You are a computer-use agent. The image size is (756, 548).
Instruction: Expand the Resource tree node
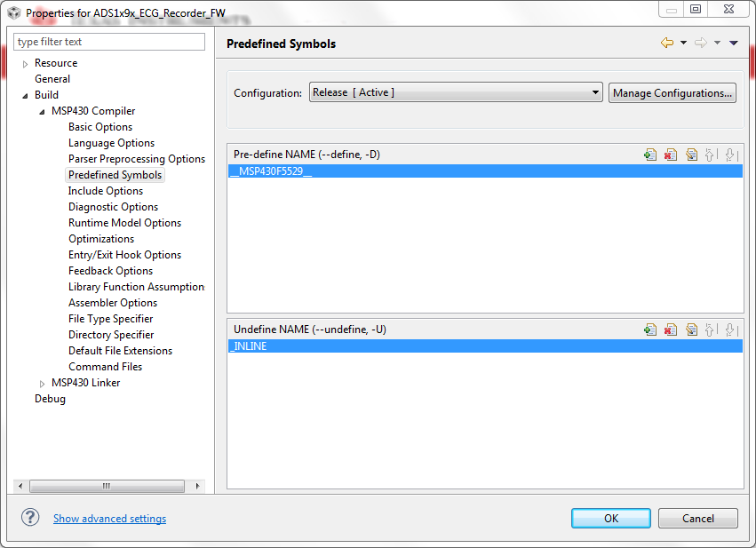(25, 64)
